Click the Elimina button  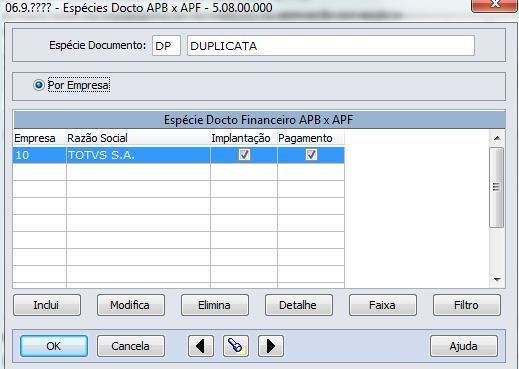[x=215, y=305]
